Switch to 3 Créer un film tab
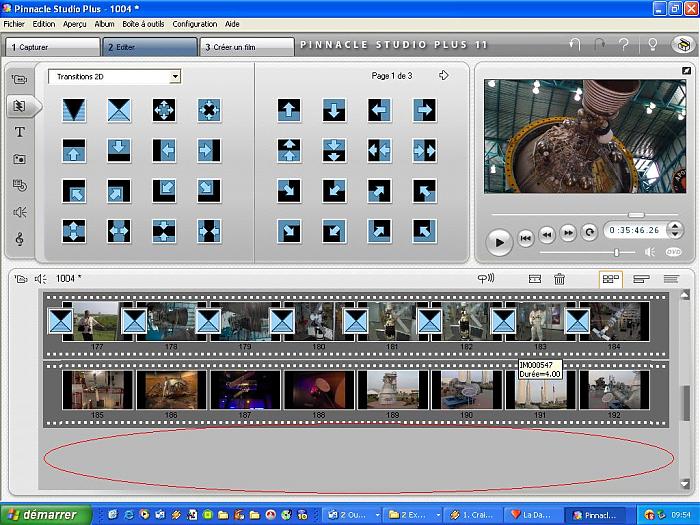Screen dimensions: 700x525 (x=247, y=47)
